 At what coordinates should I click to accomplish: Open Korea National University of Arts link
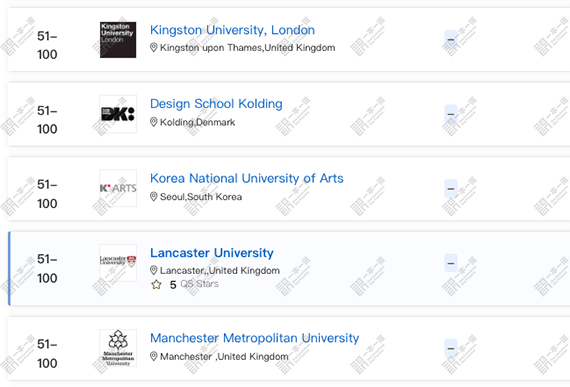coord(247,178)
